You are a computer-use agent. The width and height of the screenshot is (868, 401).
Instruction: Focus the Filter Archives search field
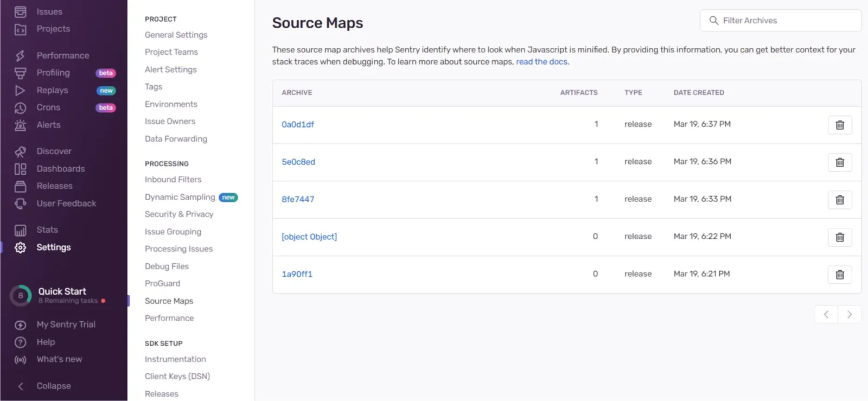click(781, 21)
